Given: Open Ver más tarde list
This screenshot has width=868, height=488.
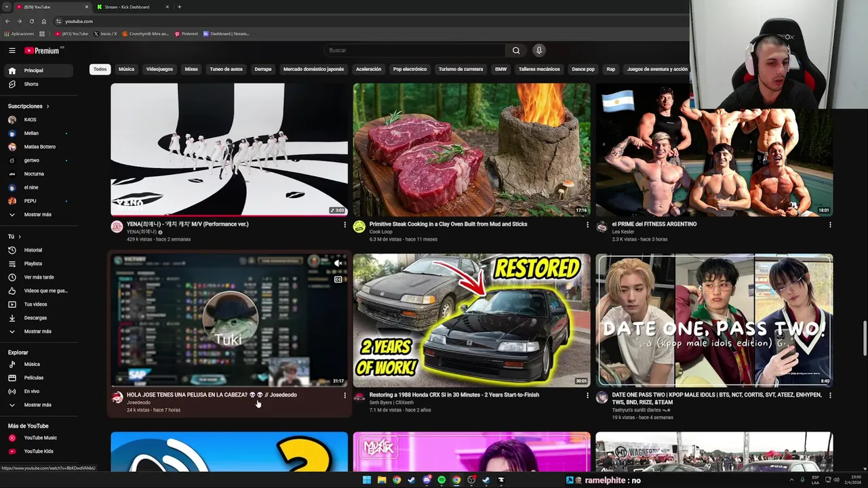Looking at the screenshot, I should (38, 277).
